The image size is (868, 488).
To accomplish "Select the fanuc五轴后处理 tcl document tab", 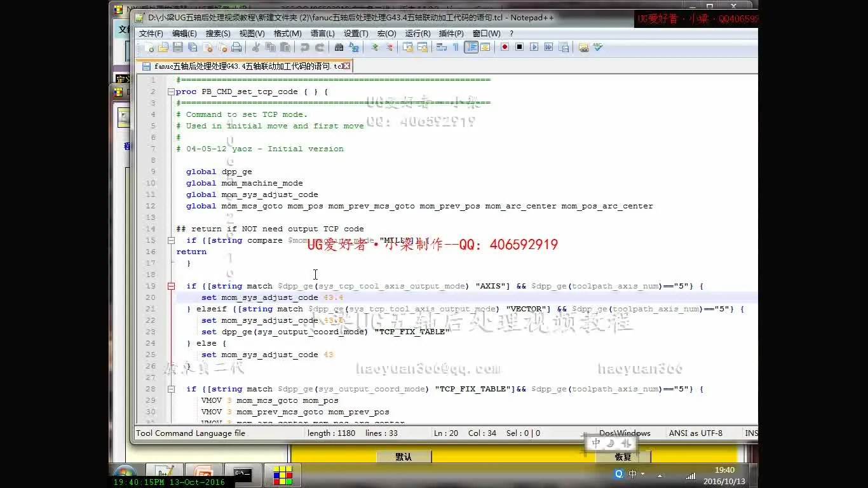I will click(x=241, y=65).
